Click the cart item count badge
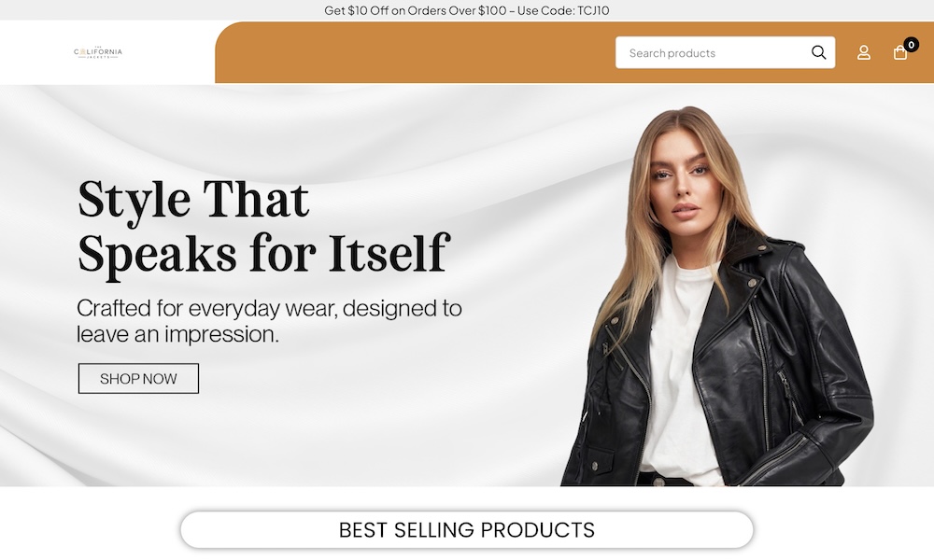The height and width of the screenshot is (560, 934). coord(911,45)
